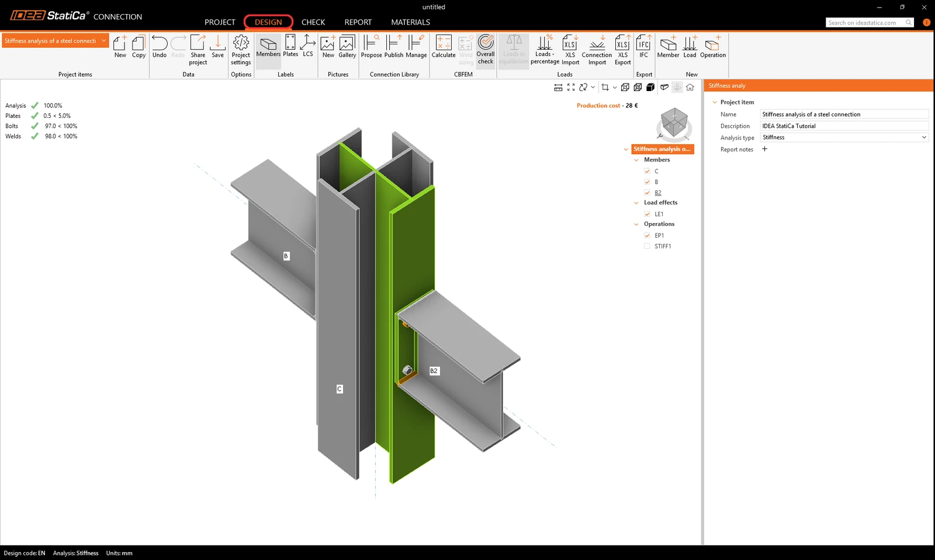Click Publish in Connection Library

click(x=394, y=47)
